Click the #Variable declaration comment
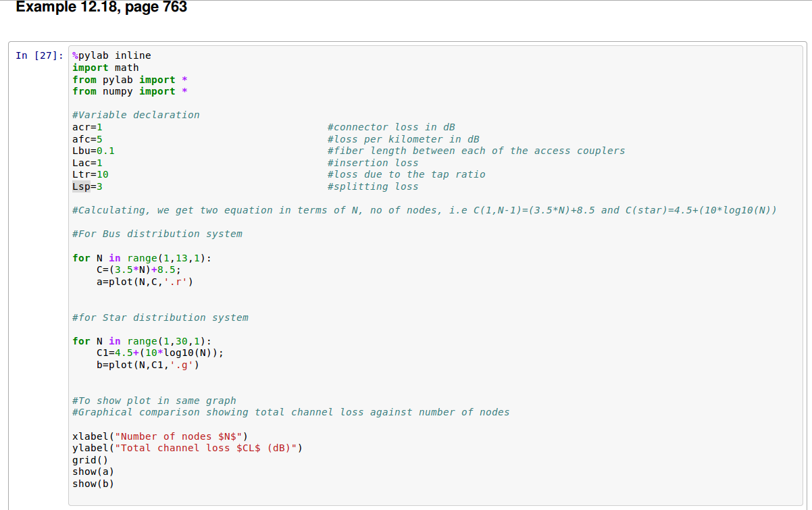Image resolution: width=812 pixels, height=510 pixels. point(136,115)
